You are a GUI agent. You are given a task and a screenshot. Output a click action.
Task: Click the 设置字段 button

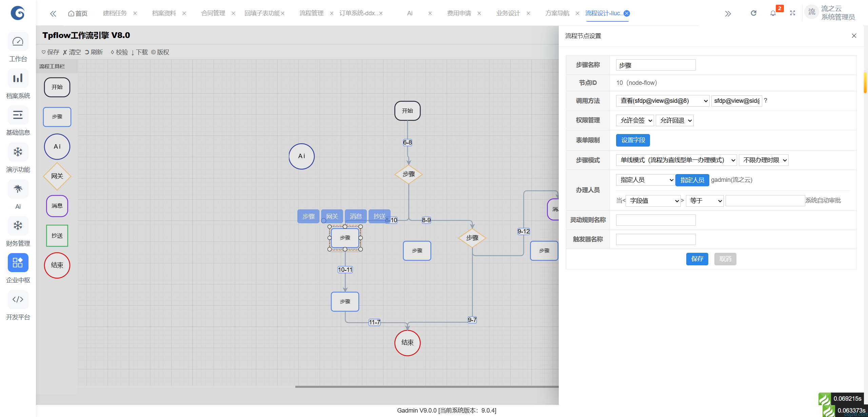(633, 140)
